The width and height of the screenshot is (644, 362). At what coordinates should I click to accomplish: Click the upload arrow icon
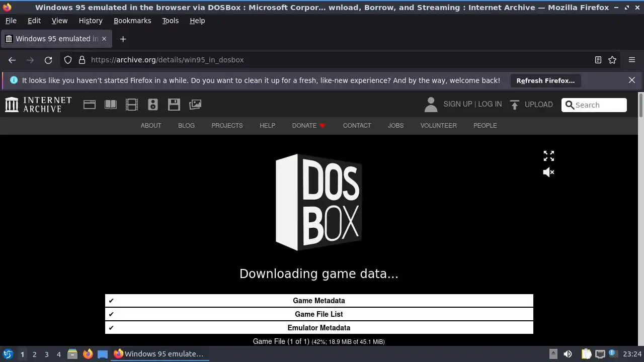click(514, 105)
